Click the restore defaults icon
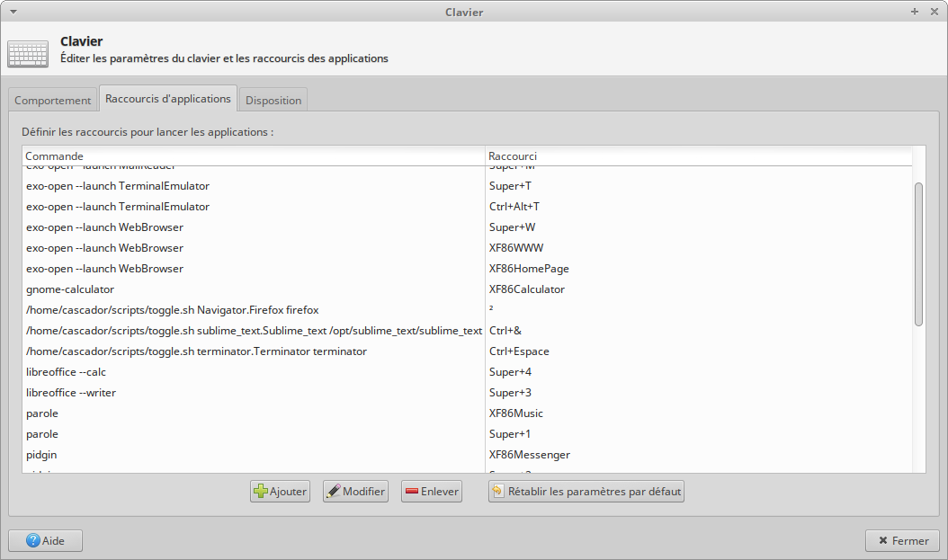The image size is (948, 560). [x=498, y=492]
